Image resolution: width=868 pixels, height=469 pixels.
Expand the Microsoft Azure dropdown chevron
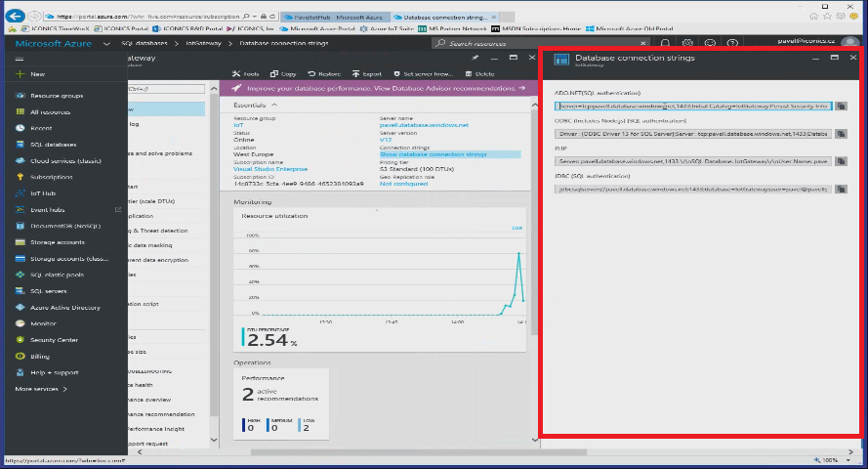(105, 44)
